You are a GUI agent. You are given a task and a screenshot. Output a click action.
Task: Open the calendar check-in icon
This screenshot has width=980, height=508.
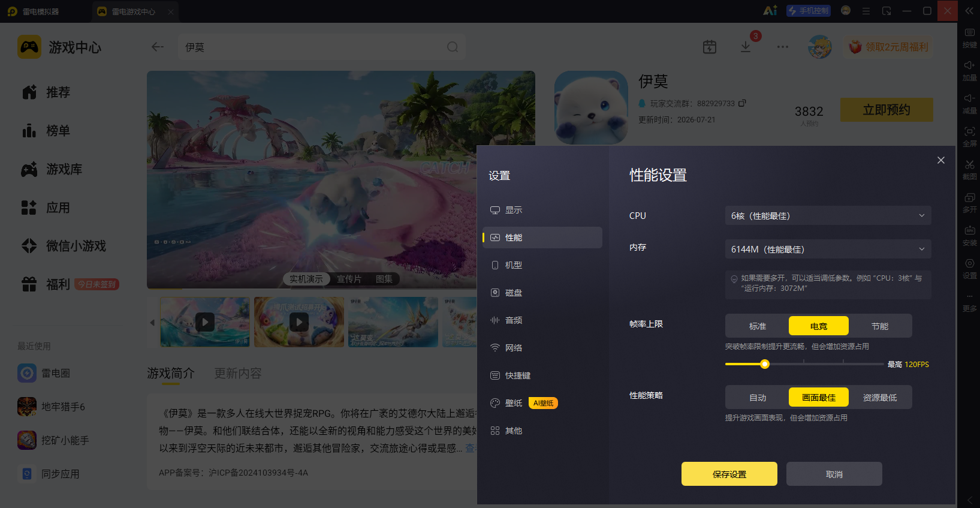(x=710, y=47)
